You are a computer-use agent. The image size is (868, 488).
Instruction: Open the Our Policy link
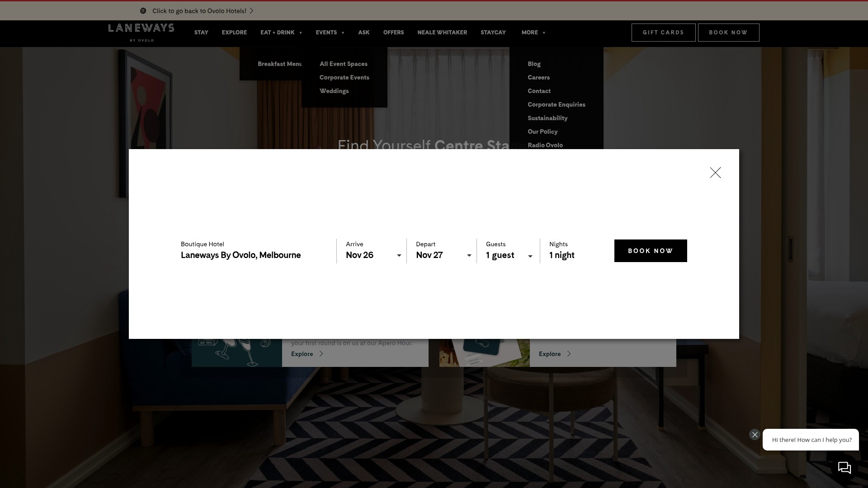542,131
